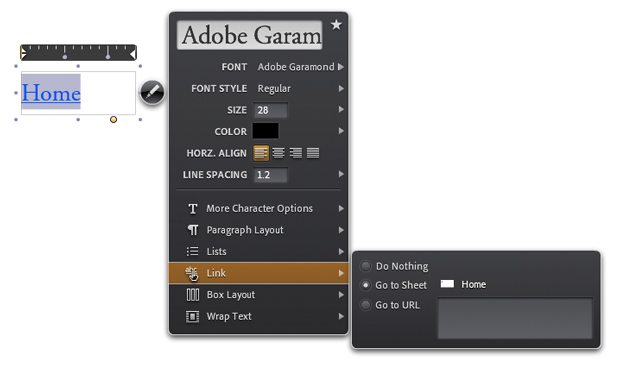Expand the Font Style Regular arrow
The width and height of the screenshot is (620, 371).
click(341, 89)
